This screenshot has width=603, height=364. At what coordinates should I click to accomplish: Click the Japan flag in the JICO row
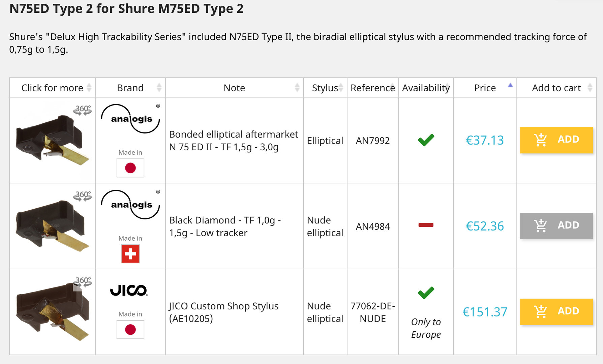click(x=130, y=330)
